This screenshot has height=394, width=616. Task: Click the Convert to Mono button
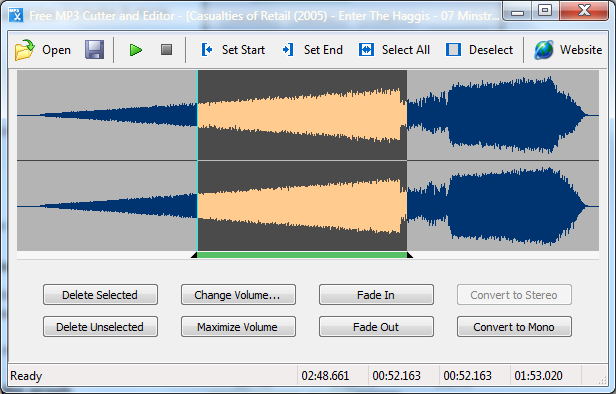(514, 326)
